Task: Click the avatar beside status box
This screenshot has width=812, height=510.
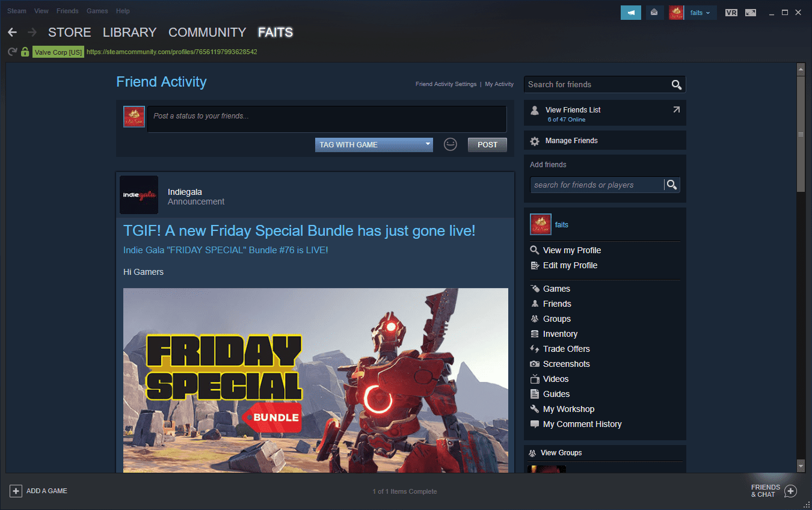Action: 134,117
